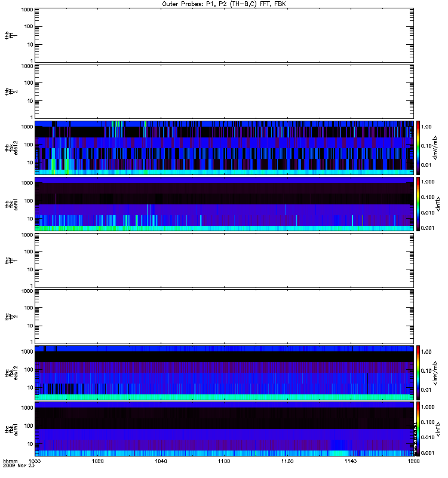Click the 10 frequency tick on thc fbk scm1 panel
448x478 pixels.
pos(30,444)
